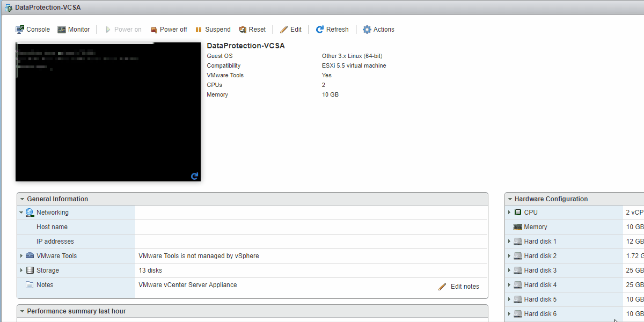Expand the Hard disk 4 row
This screenshot has height=322, width=644.
[509, 285]
